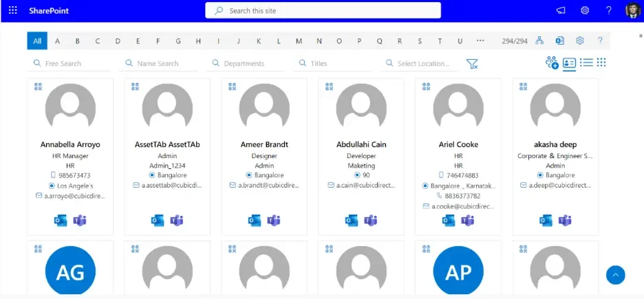This screenshot has width=644, height=299.
Task: Open the organization chart icon
Action: pyautogui.click(x=539, y=41)
